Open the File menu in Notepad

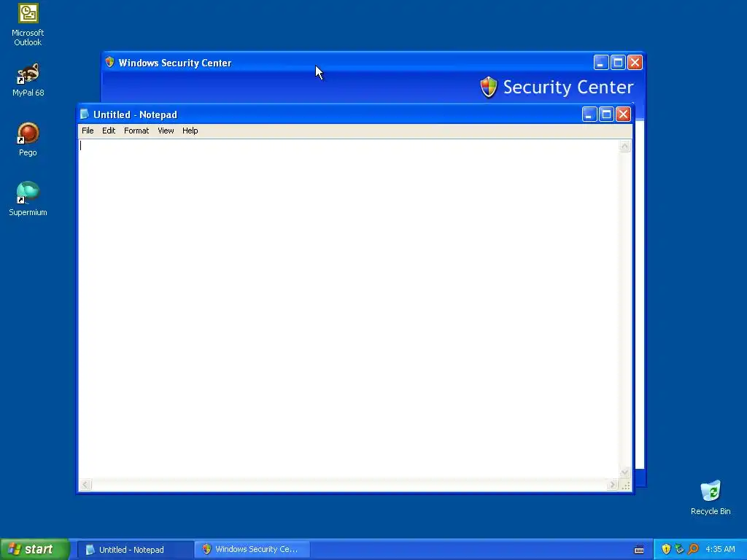(88, 131)
